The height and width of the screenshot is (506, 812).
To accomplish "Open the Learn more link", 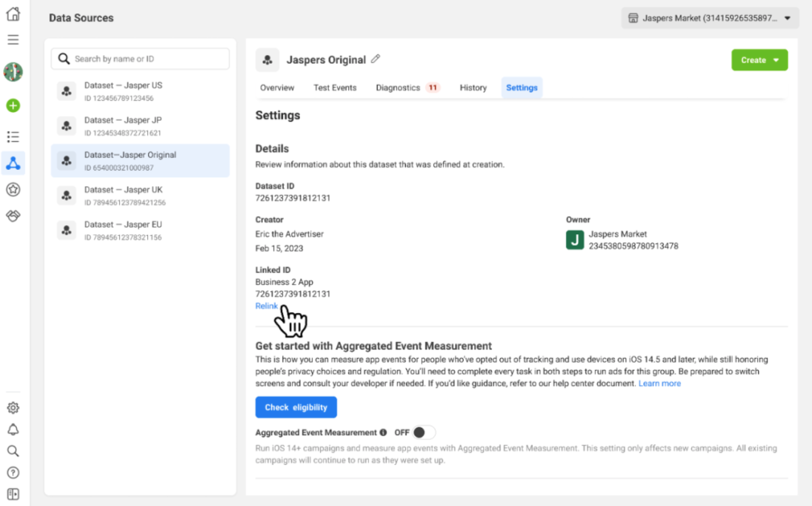I will pos(659,383).
